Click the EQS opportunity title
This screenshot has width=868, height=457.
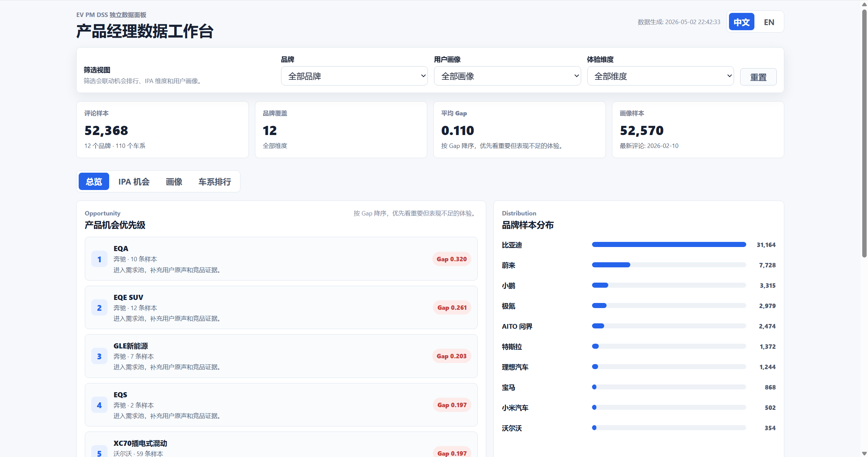(120, 395)
